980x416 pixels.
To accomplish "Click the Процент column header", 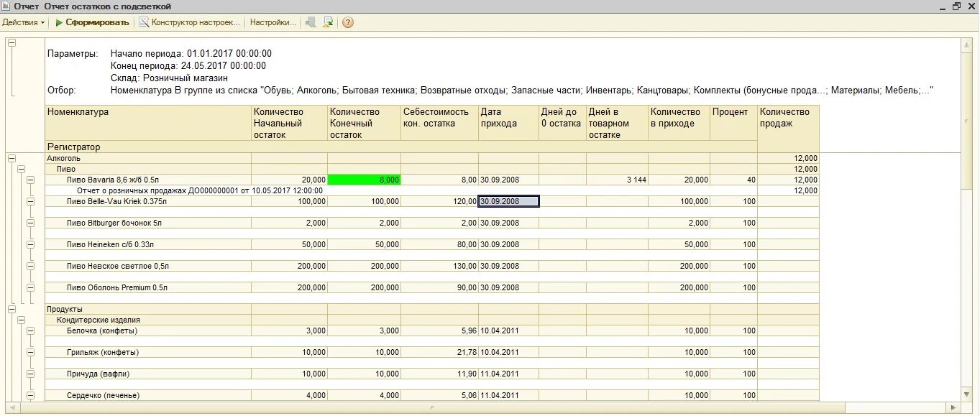I will pos(733,123).
